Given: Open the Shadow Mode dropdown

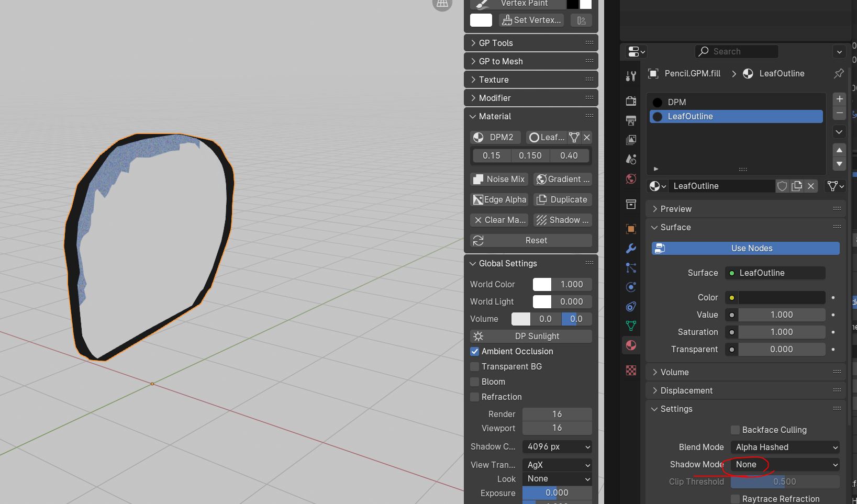Looking at the screenshot, I should click(785, 464).
